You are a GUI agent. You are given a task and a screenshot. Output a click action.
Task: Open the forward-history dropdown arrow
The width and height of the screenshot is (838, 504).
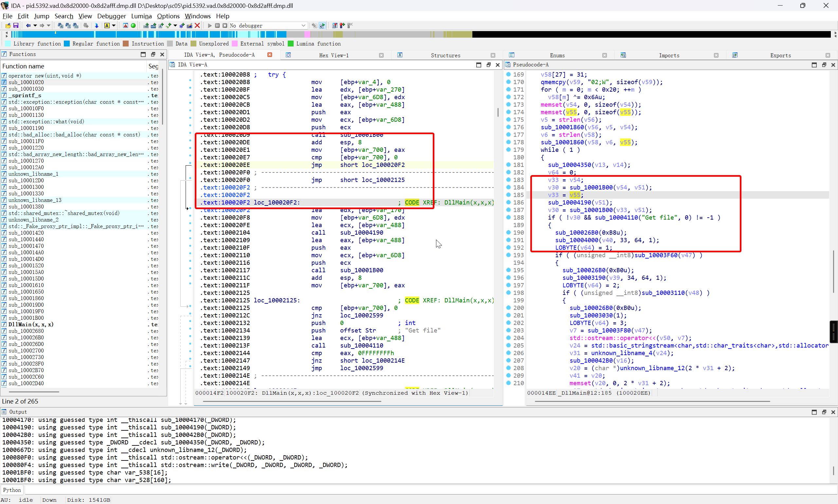[48, 26]
